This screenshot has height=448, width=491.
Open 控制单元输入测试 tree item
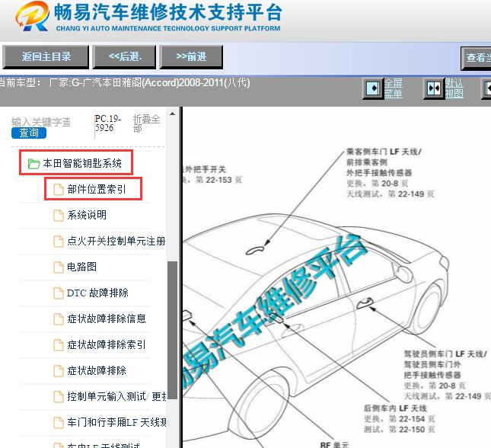(x=116, y=397)
